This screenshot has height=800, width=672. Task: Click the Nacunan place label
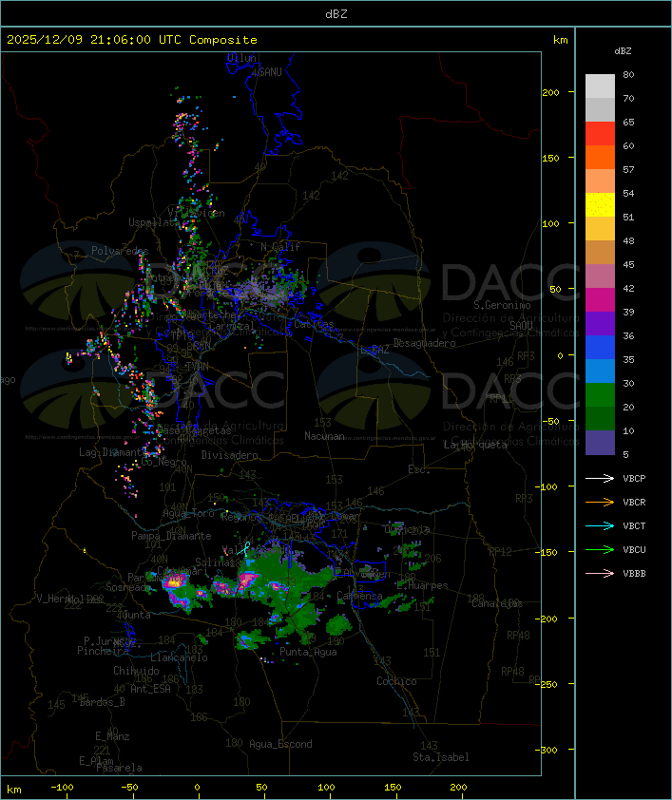click(324, 436)
